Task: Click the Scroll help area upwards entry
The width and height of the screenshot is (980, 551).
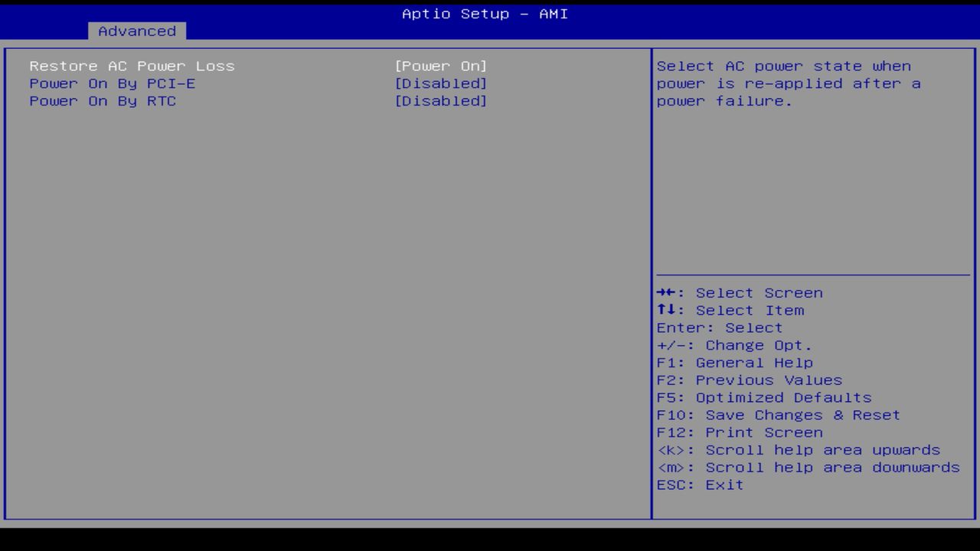Action: [799, 450]
